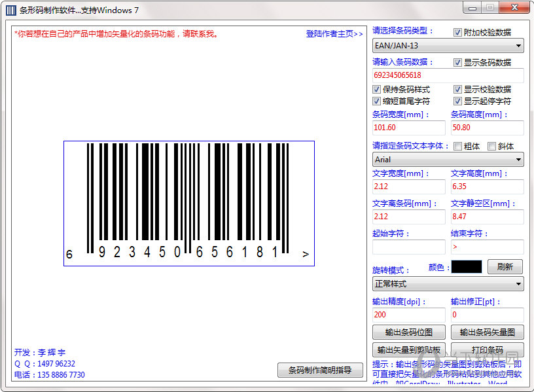Open the Arial font dropdown
Screen dimensions: 534x392
tap(448, 160)
